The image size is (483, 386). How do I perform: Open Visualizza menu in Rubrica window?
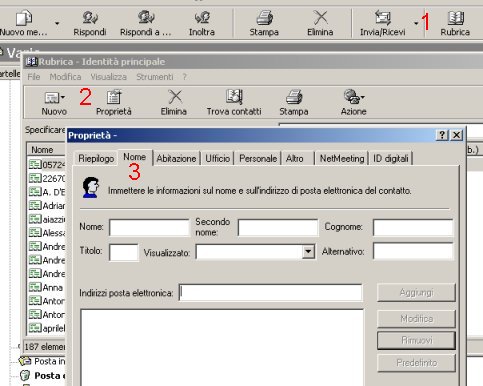109,77
